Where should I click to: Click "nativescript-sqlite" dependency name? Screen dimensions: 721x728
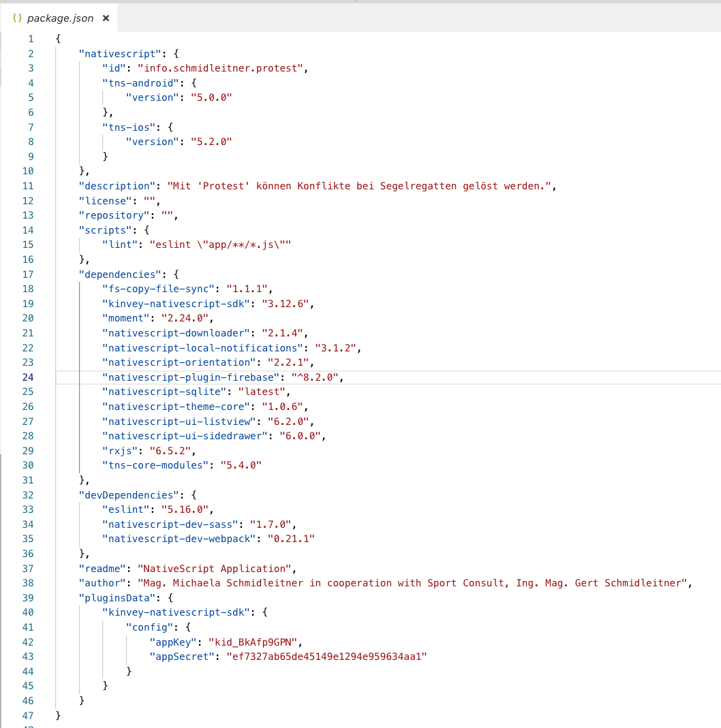point(164,392)
